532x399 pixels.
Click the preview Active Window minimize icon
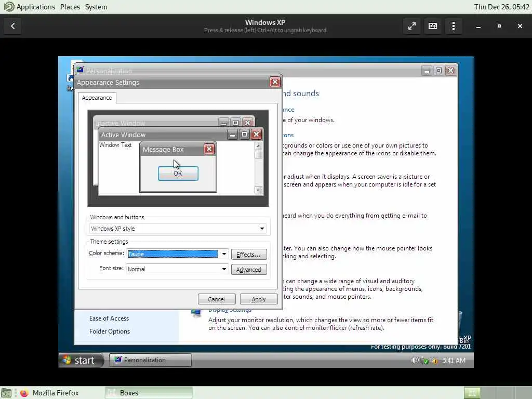(x=232, y=135)
